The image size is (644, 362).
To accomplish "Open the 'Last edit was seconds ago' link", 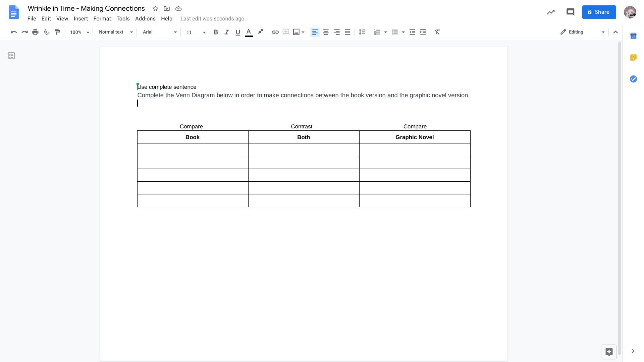I will coord(212,19).
